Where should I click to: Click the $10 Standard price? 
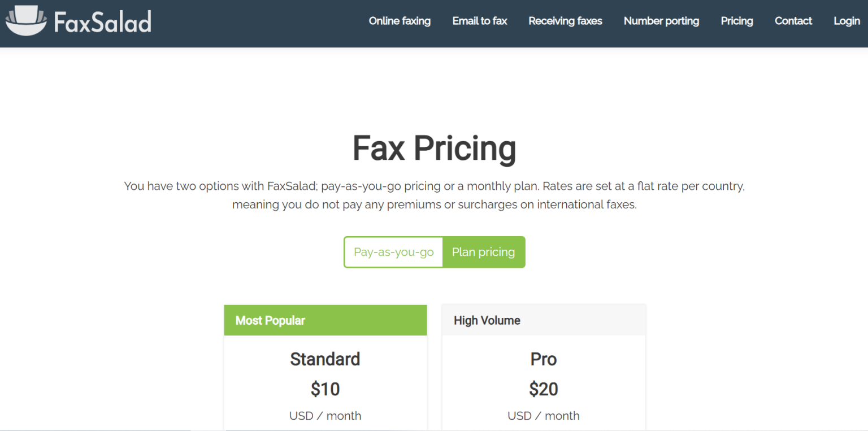pos(325,389)
